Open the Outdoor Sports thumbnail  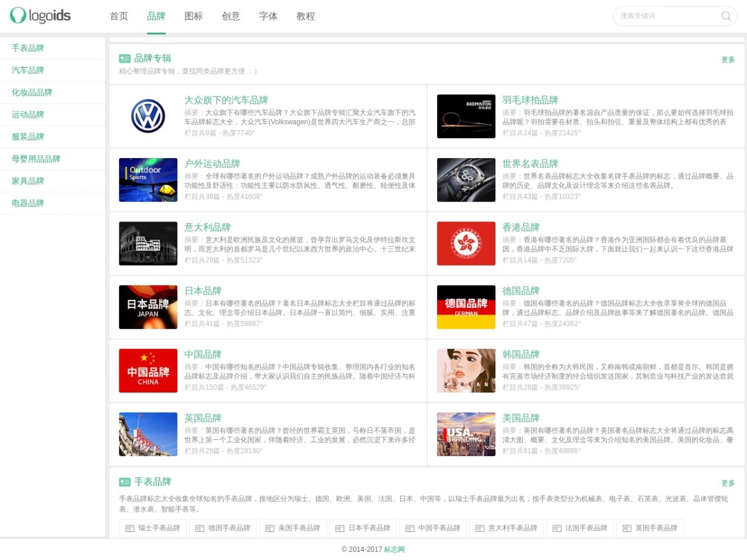click(x=148, y=180)
